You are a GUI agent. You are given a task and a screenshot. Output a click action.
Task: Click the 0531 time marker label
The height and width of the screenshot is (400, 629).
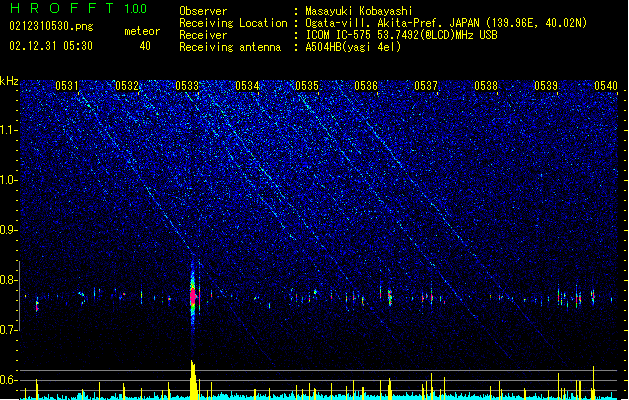(x=67, y=86)
